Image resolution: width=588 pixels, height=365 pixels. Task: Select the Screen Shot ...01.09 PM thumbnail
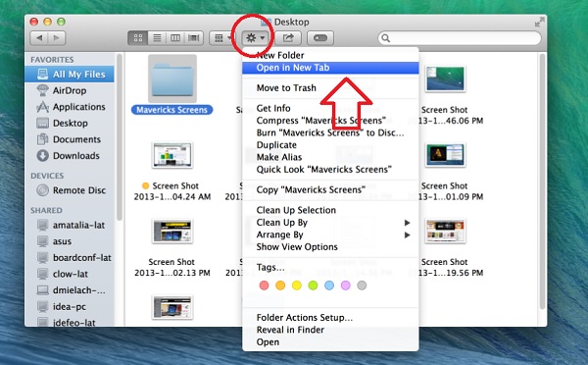(x=445, y=155)
